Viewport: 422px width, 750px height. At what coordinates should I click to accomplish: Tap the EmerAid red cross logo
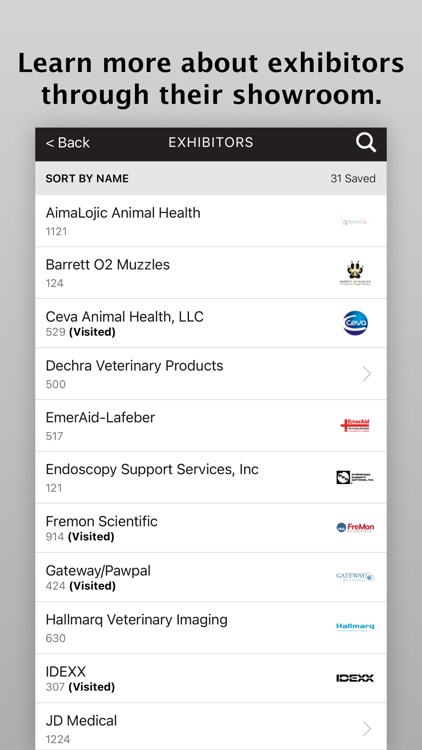click(x=355, y=425)
